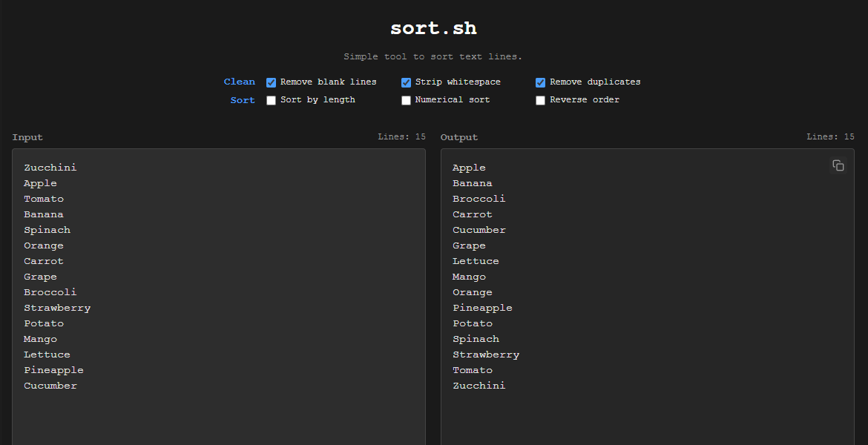The image size is (868, 445).
Task: Enable Sort by length
Action: pyautogui.click(x=272, y=100)
